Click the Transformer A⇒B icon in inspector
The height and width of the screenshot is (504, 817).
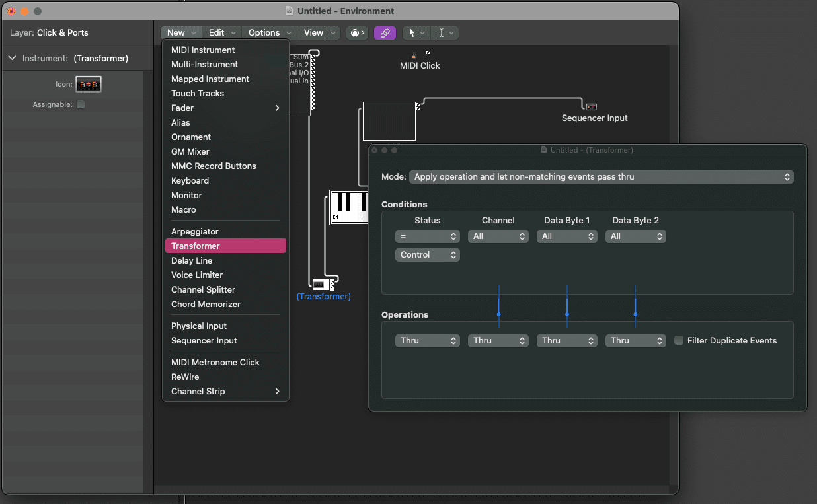89,85
